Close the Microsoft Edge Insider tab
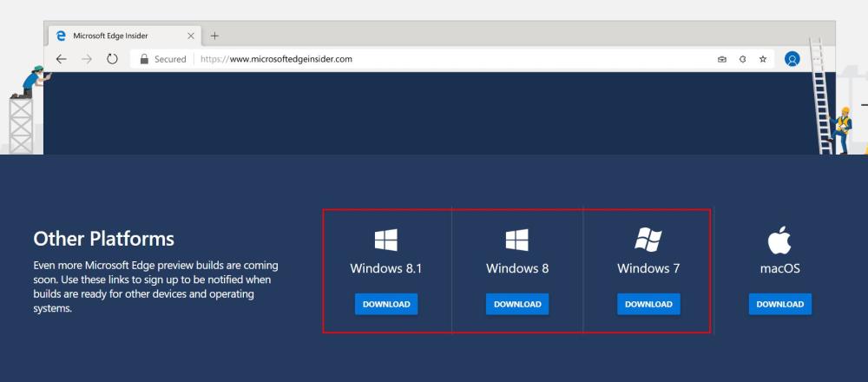The width and height of the screenshot is (868, 382). click(190, 36)
